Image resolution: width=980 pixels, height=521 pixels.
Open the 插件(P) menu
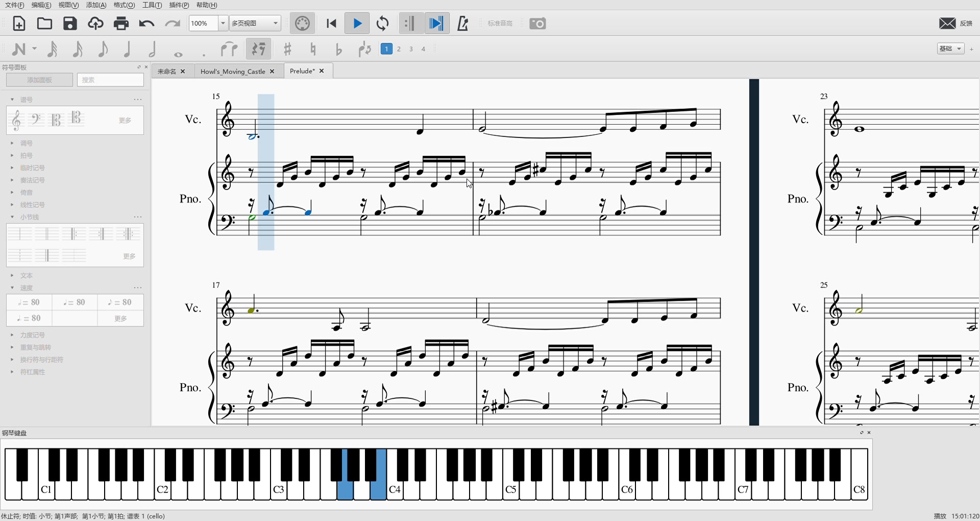pos(179,5)
